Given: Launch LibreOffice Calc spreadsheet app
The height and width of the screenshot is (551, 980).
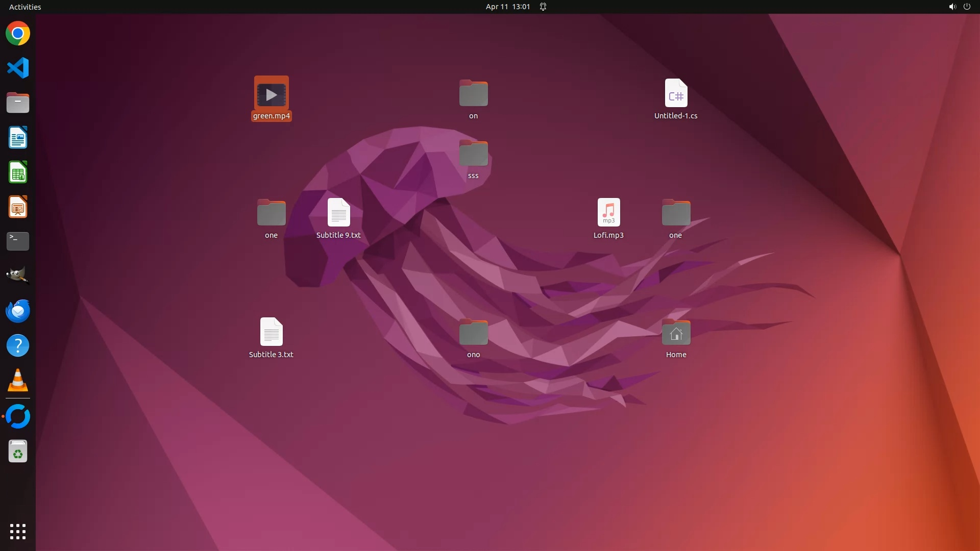Looking at the screenshot, I should (x=18, y=172).
